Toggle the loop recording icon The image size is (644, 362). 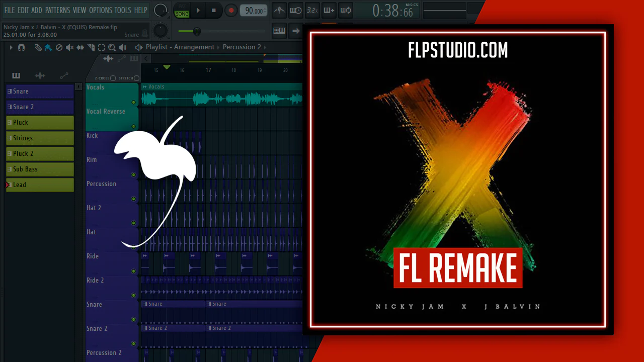tap(345, 10)
